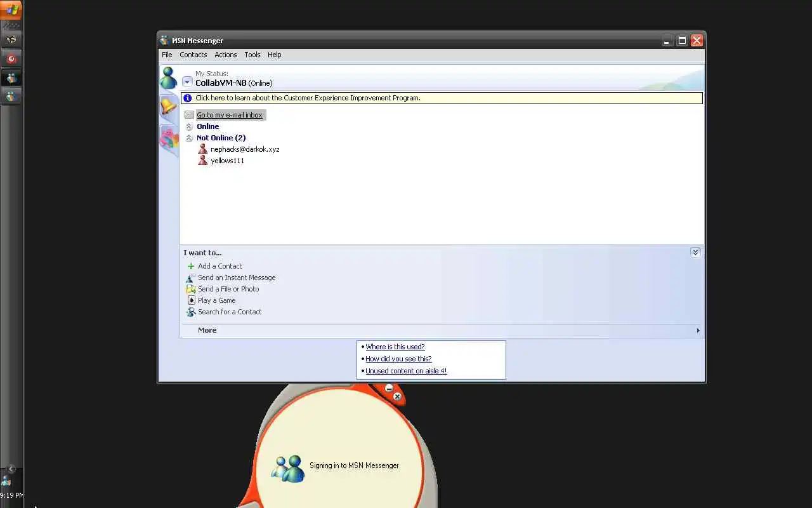
Task: Collapse the Online group
Action: 189,126
